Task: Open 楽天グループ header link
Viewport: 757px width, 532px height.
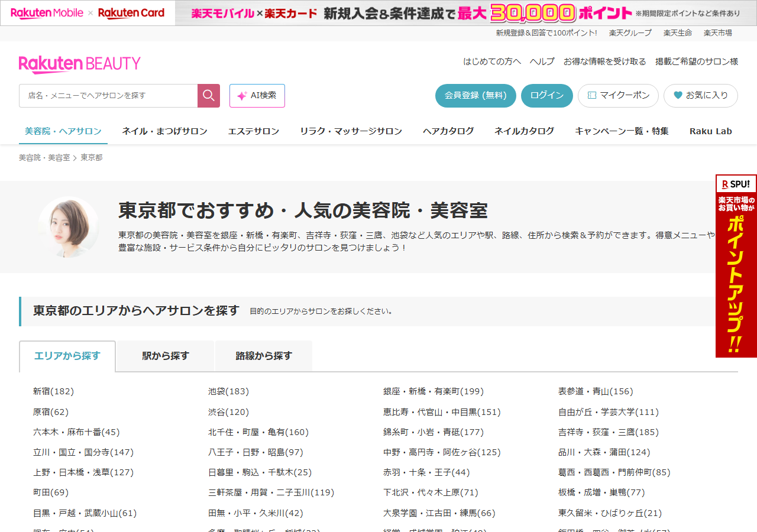Action: pos(630,33)
